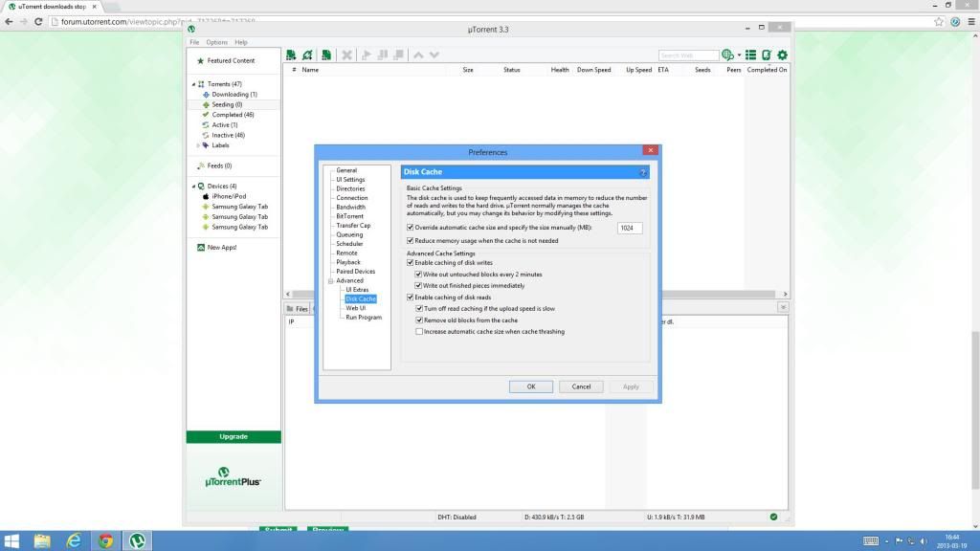Viewport: 980px width, 551px height.
Task: Toggle Enable caching of disk reads
Action: click(x=410, y=298)
